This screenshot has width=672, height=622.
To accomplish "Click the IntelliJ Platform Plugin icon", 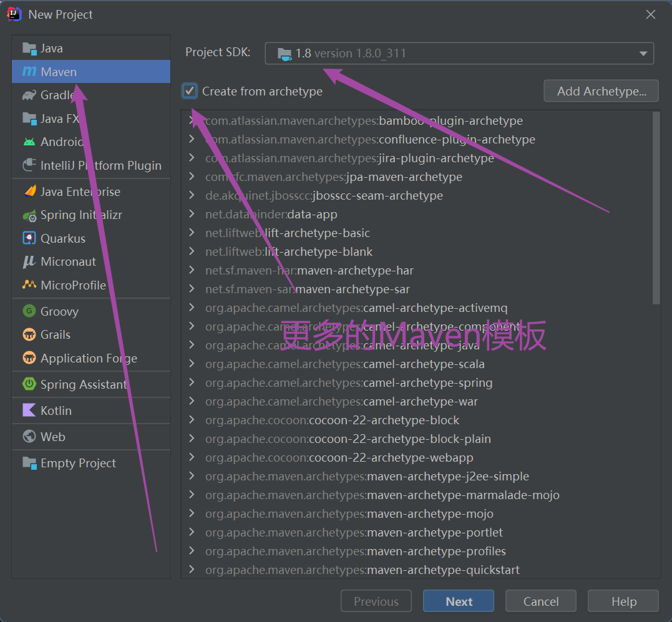I will point(29,165).
